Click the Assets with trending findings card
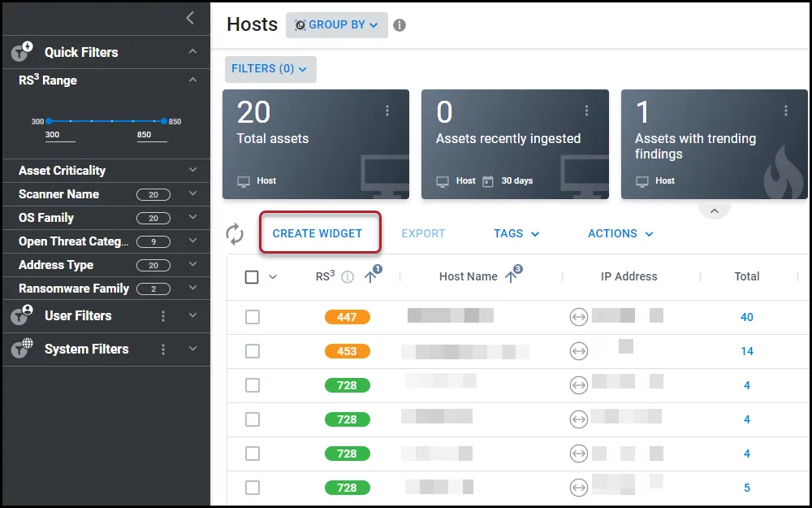 [x=714, y=144]
